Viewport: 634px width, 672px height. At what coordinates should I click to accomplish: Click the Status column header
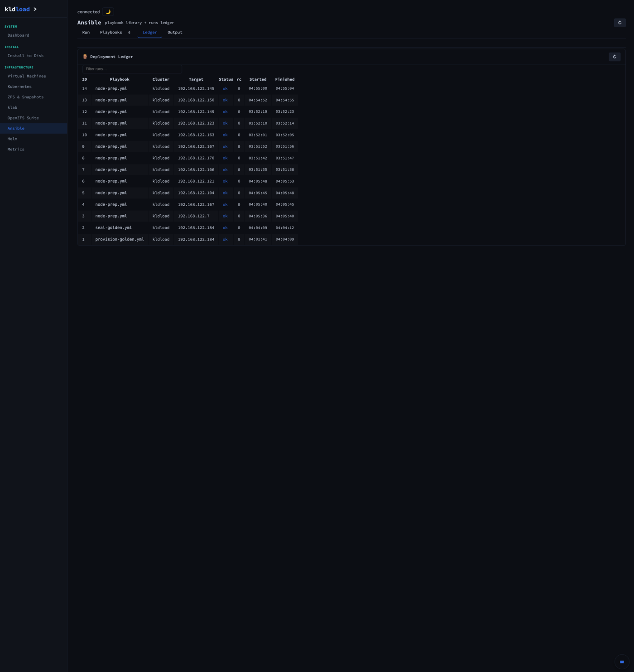click(x=226, y=79)
